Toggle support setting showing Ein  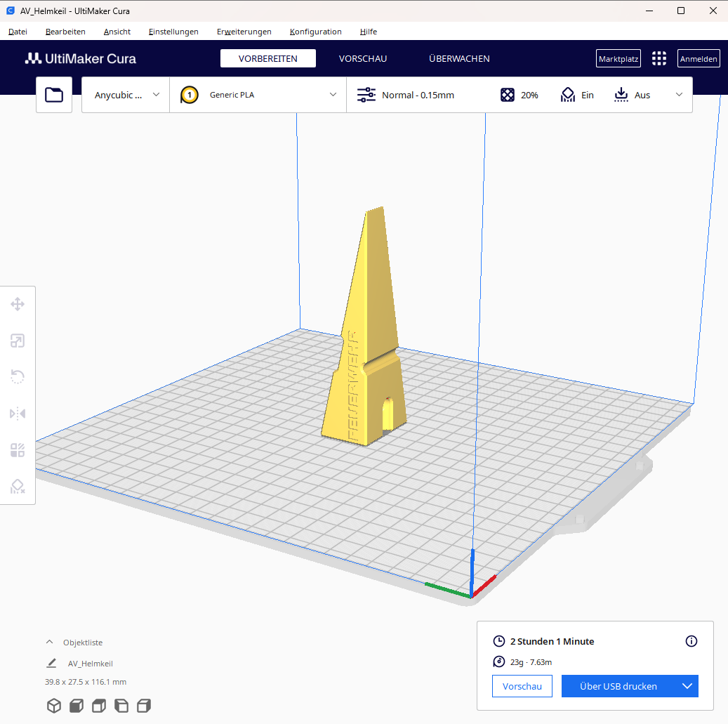[x=577, y=96]
